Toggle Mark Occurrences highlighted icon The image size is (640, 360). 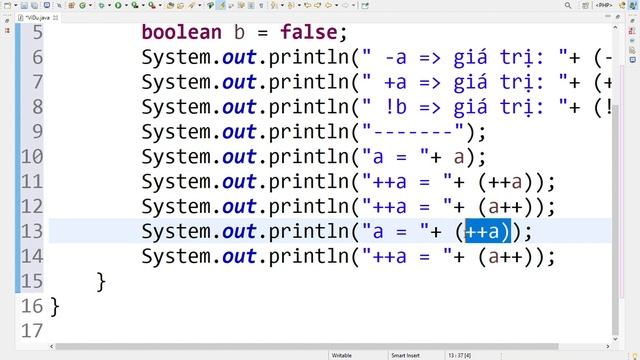(221, 5)
